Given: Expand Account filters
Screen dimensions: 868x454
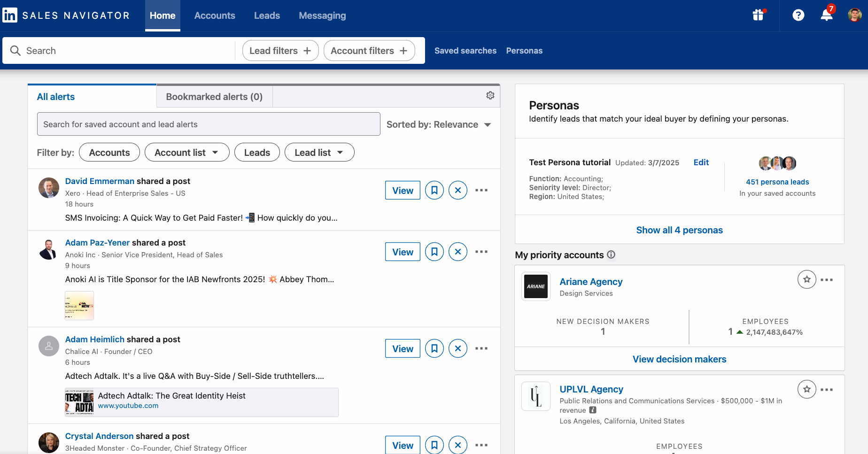Looking at the screenshot, I should [369, 51].
